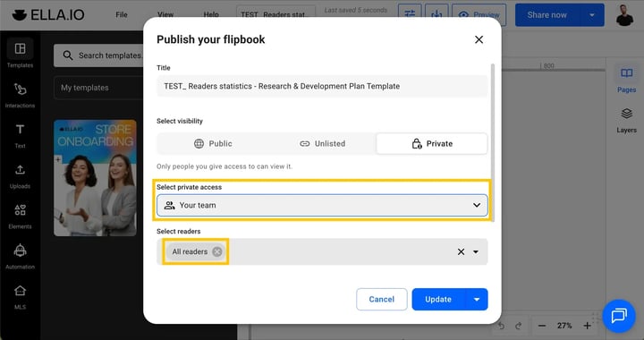Open the Uploads sidebar panel
The image size is (644, 340).
pyautogui.click(x=20, y=176)
